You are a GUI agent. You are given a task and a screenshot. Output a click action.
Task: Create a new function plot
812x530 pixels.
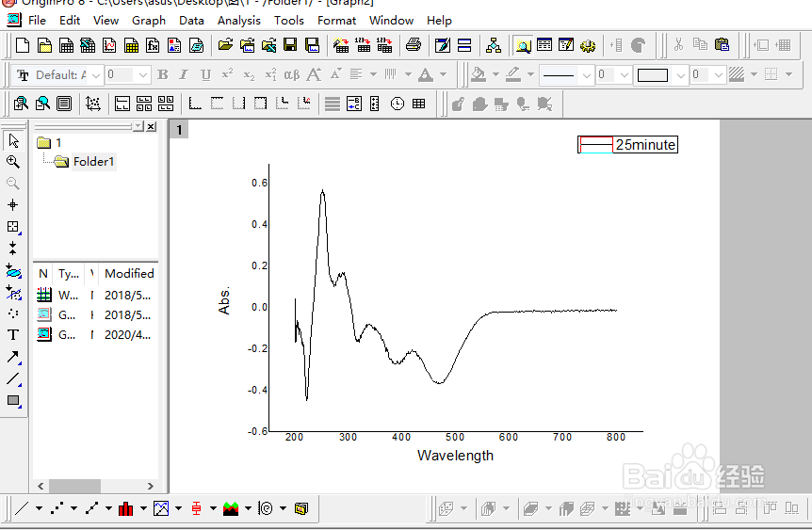[153, 45]
